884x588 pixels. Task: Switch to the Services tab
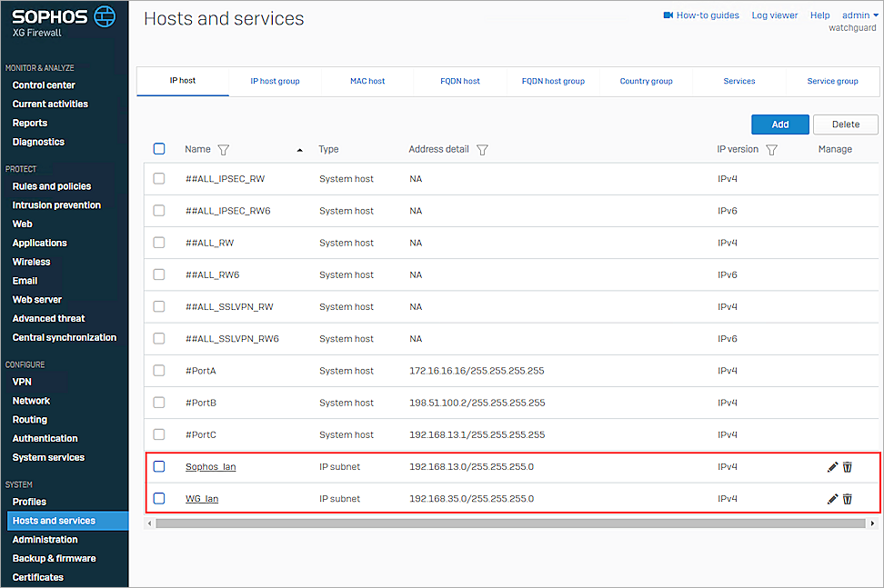tap(739, 81)
